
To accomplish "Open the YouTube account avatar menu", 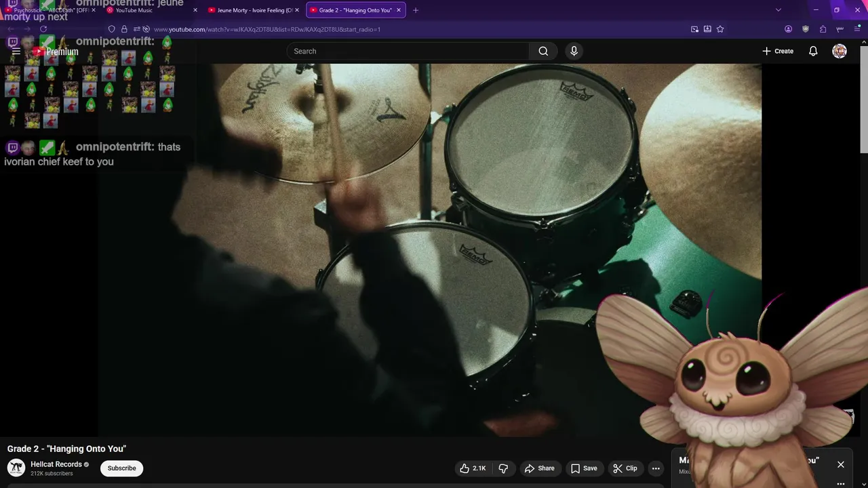I will [840, 51].
